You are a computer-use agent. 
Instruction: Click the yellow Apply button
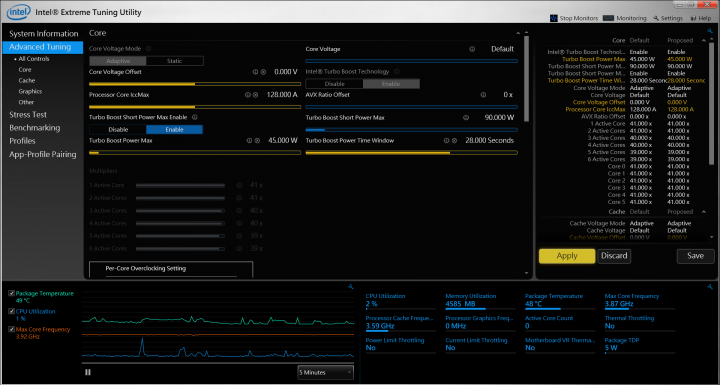(567, 256)
